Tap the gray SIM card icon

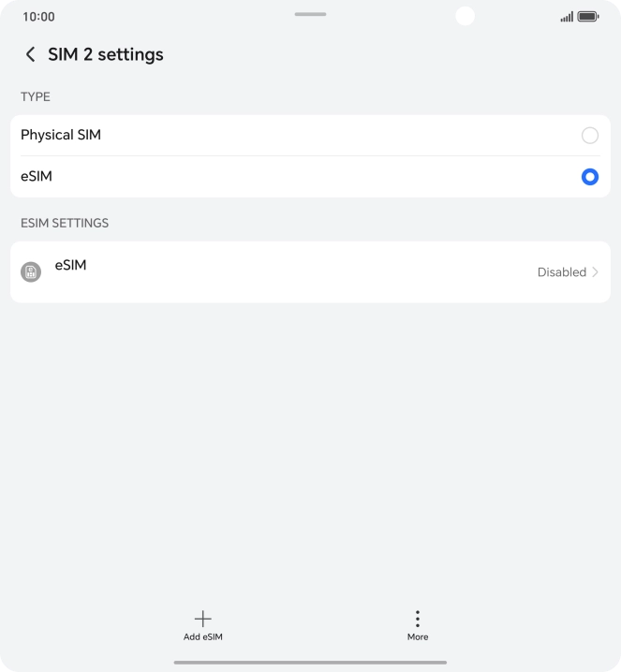click(x=31, y=272)
